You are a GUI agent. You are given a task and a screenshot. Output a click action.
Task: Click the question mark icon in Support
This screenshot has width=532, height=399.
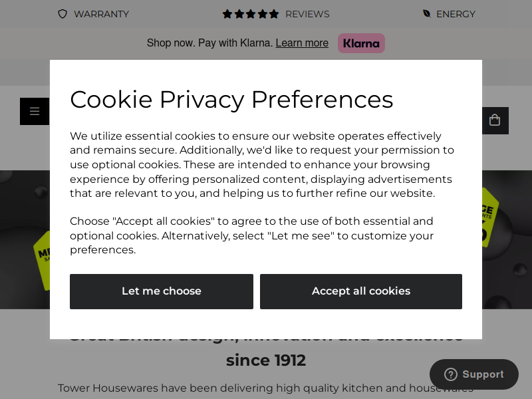click(451, 374)
